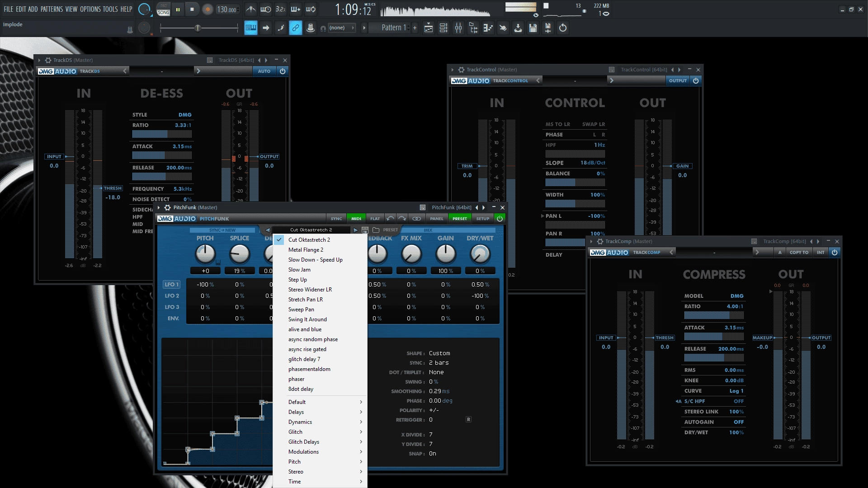Click the Stop playback button
The image size is (868, 488).
click(192, 9)
